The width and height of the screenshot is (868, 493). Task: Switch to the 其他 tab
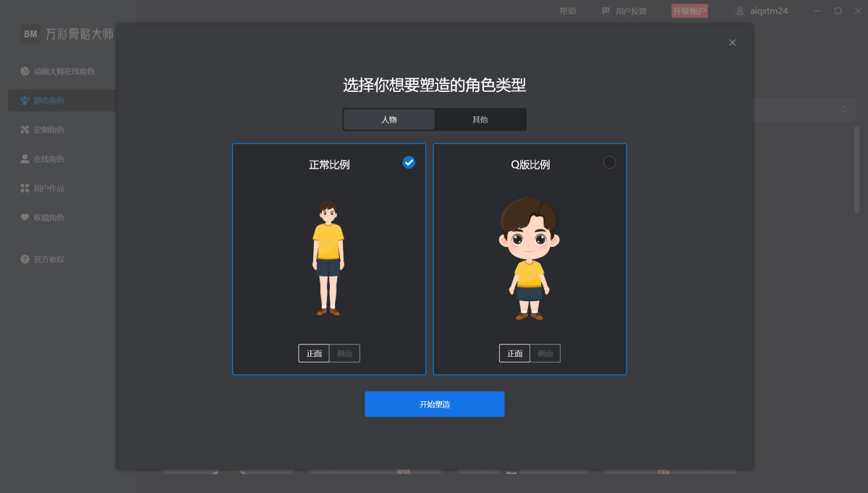pos(480,119)
